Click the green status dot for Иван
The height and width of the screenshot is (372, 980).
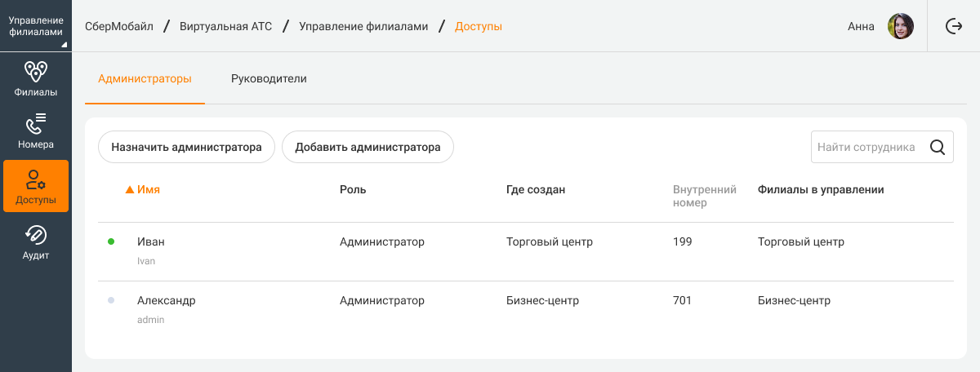[x=111, y=241]
